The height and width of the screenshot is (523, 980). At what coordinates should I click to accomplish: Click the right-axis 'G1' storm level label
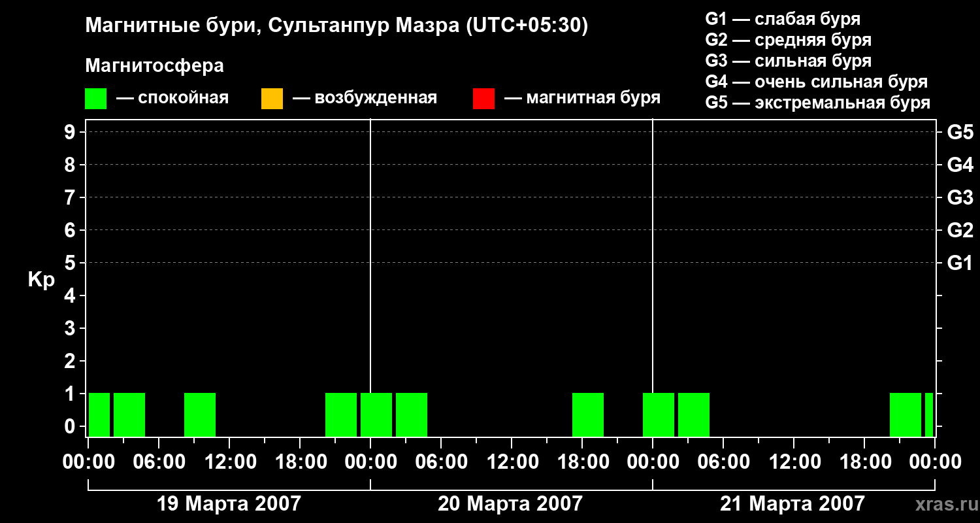coord(960,263)
